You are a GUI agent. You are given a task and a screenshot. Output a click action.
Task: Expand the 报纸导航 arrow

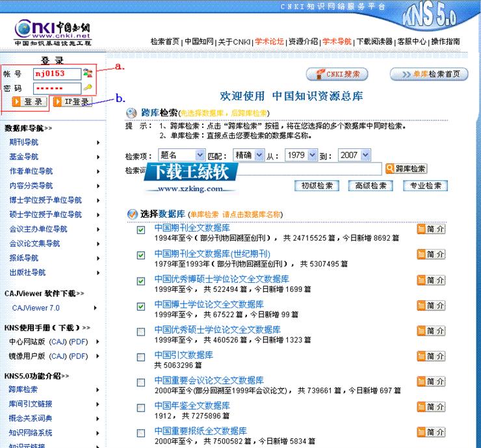(x=98, y=258)
